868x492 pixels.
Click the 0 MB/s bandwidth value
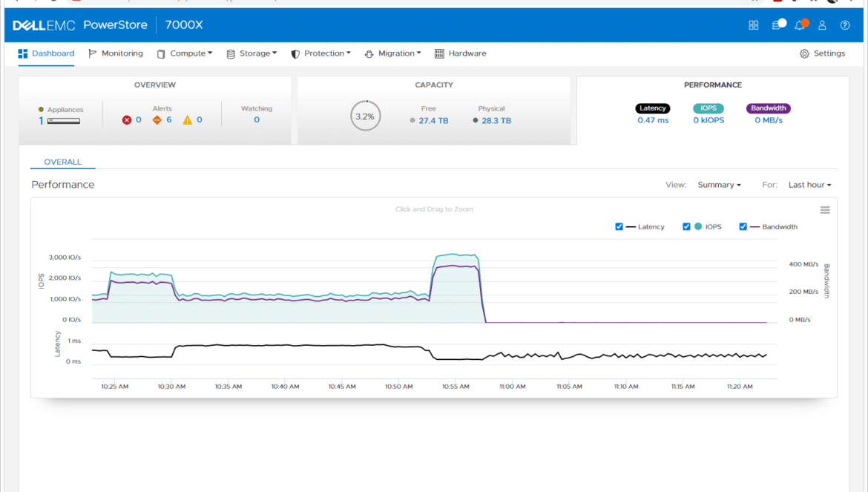tap(769, 120)
